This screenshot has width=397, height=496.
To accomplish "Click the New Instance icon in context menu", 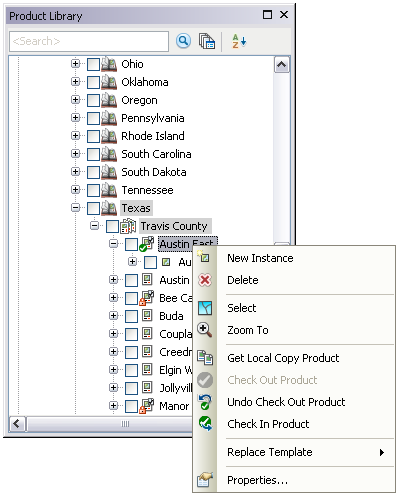I will pyautogui.click(x=204, y=257).
